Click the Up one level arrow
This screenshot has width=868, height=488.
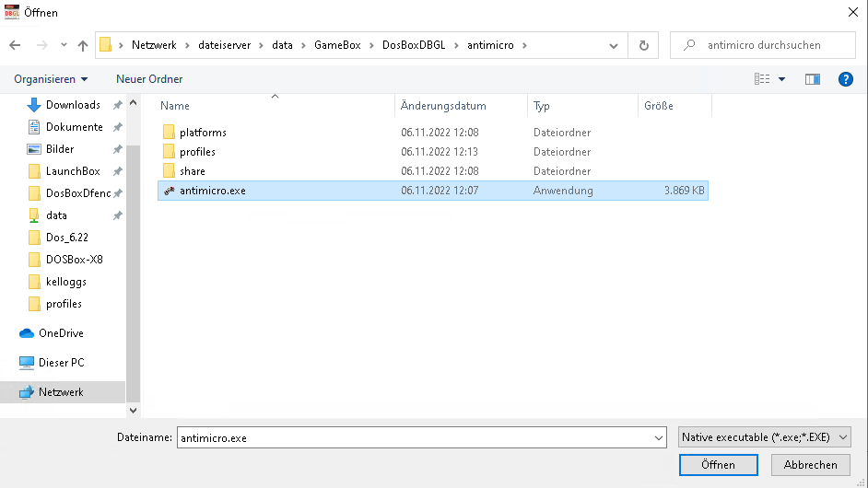[x=83, y=45]
